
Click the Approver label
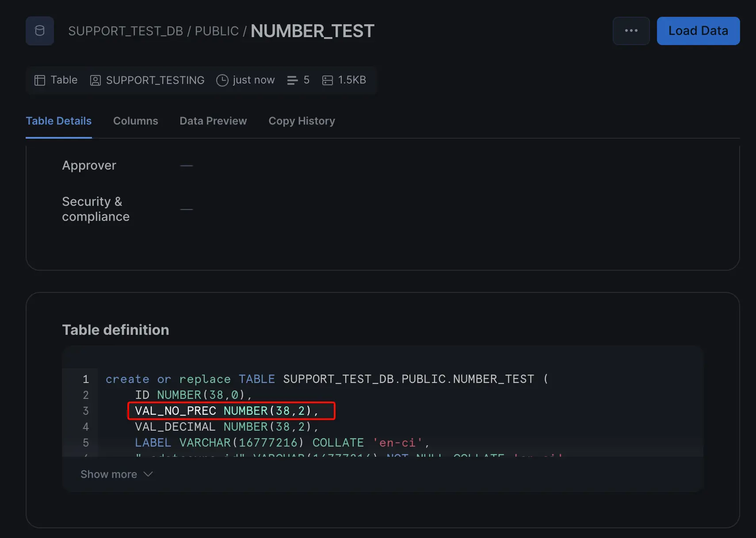point(89,165)
